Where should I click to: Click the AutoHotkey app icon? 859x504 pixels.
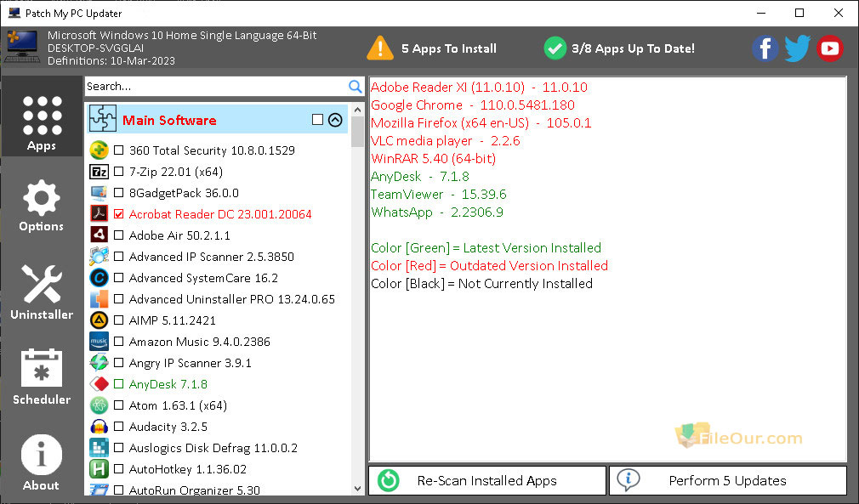click(99, 469)
